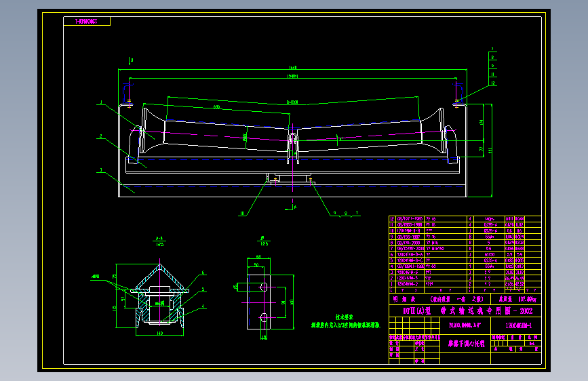Select the 630 dimension on the left roller
588x381 pixels.
coord(216,107)
